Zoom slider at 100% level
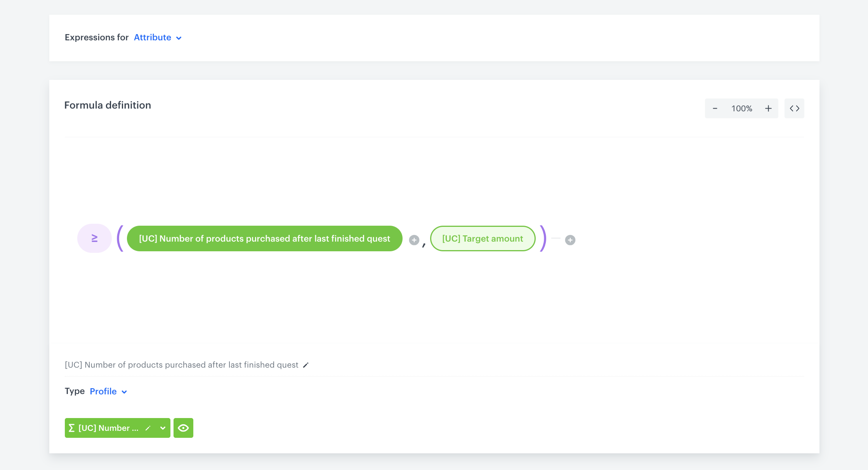Image resolution: width=868 pixels, height=470 pixels. tap(742, 108)
